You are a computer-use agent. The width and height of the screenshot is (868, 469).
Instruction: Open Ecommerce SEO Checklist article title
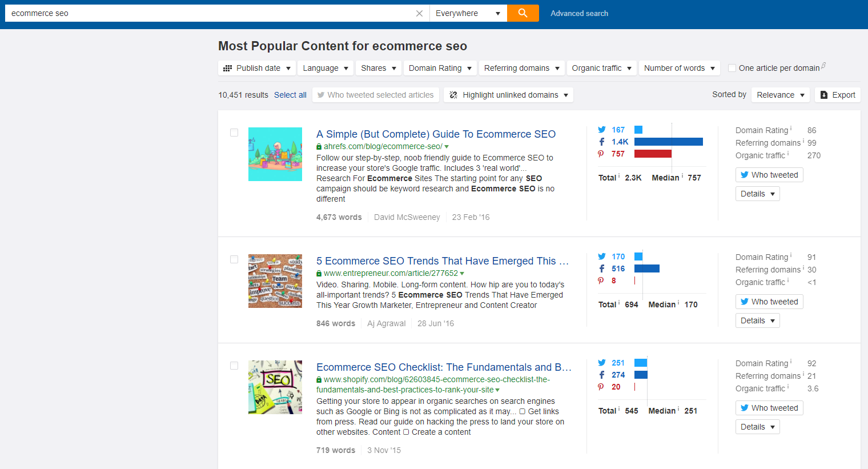[x=444, y=367]
